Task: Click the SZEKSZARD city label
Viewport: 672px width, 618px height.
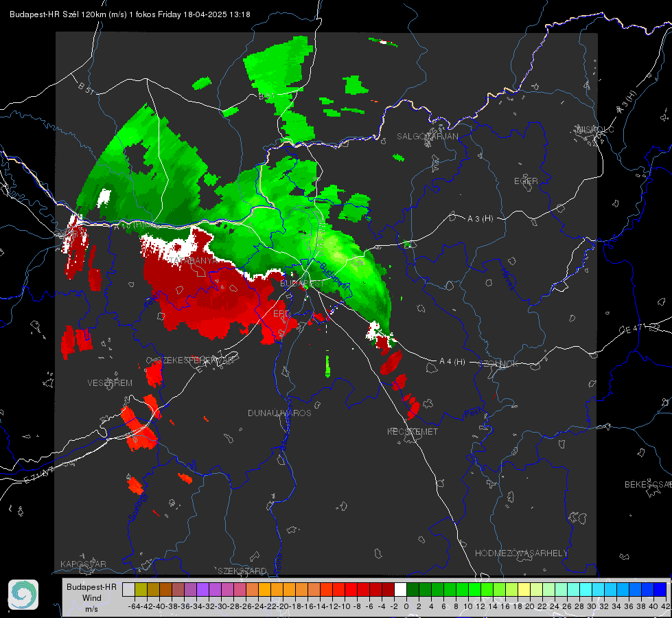Action: coord(242,571)
